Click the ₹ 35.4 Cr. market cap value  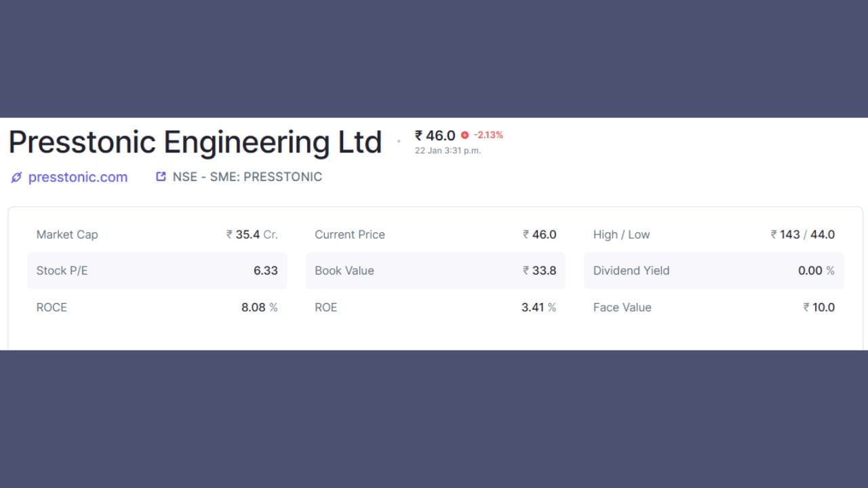tap(252, 235)
